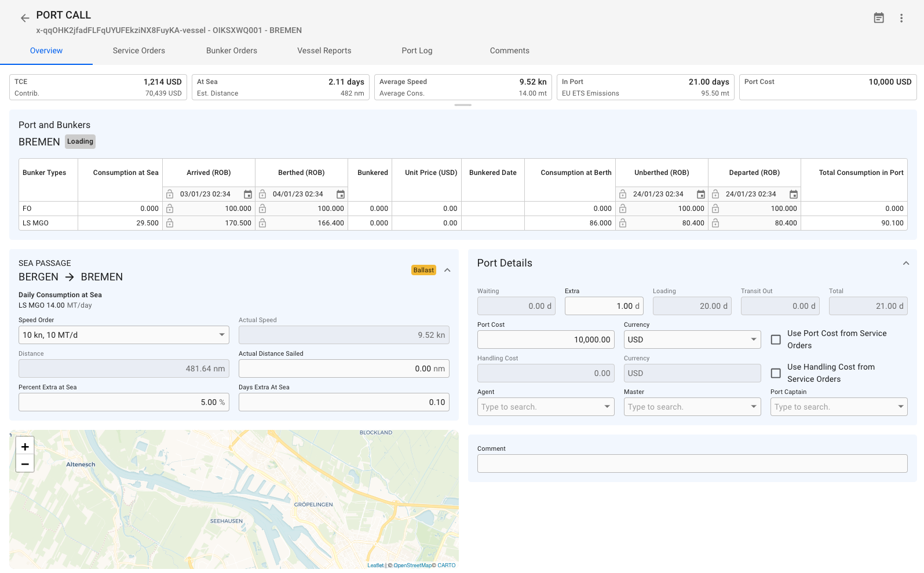
Task: Enable Use Port Cost from Service Orders
Action: pyautogui.click(x=776, y=340)
